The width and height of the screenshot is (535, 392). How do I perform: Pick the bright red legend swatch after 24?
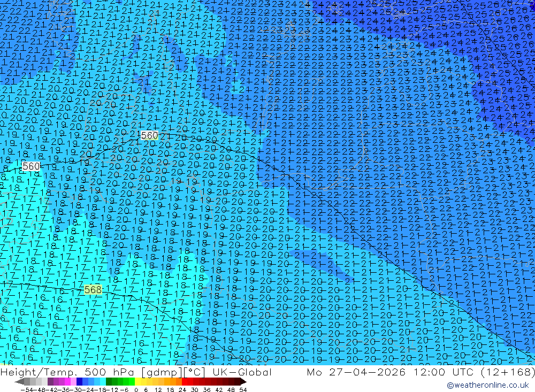point(185,382)
